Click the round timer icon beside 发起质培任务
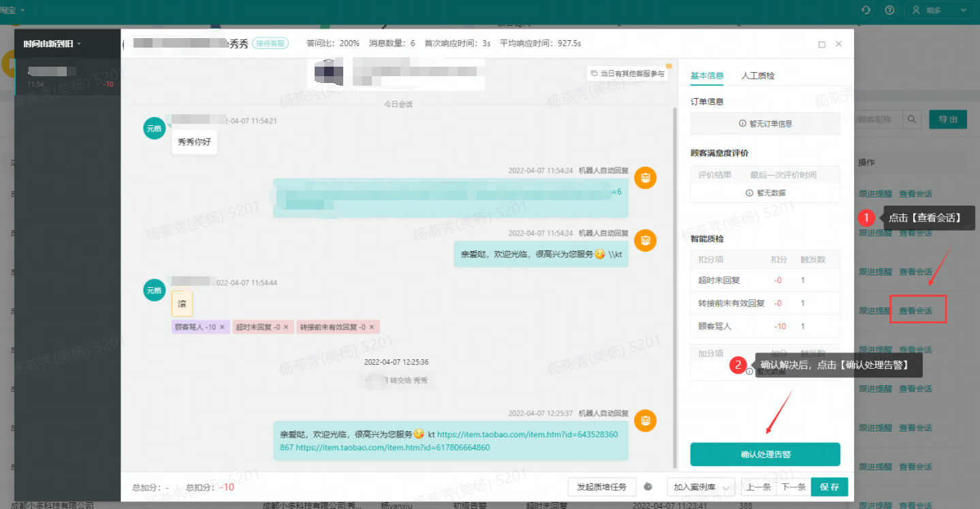Screen dimensions: 980x509 (x=648, y=487)
